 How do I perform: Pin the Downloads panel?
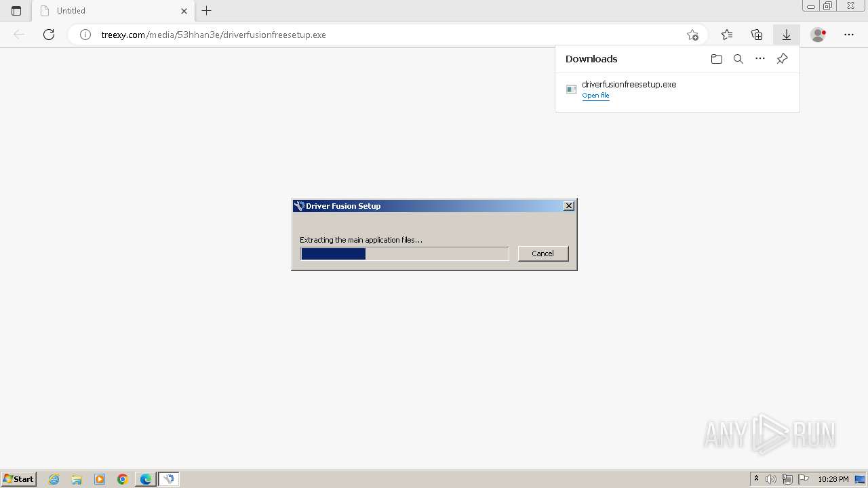coord(782,59)
